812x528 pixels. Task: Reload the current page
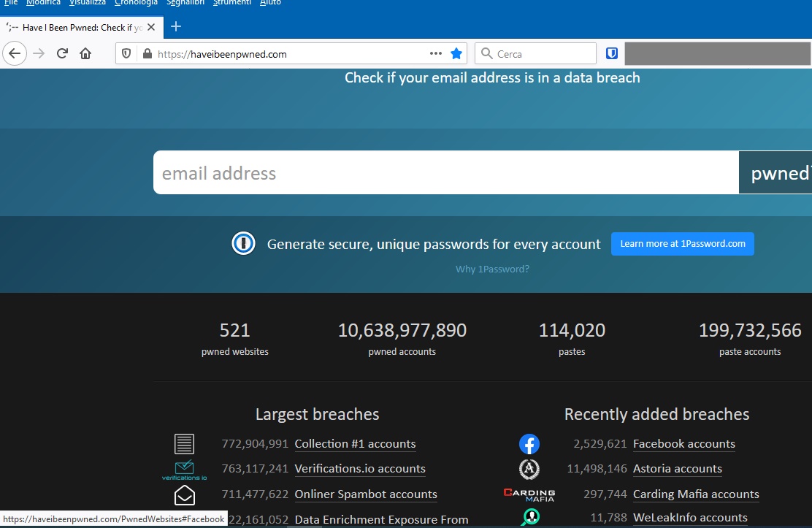[x=62, y=53]
